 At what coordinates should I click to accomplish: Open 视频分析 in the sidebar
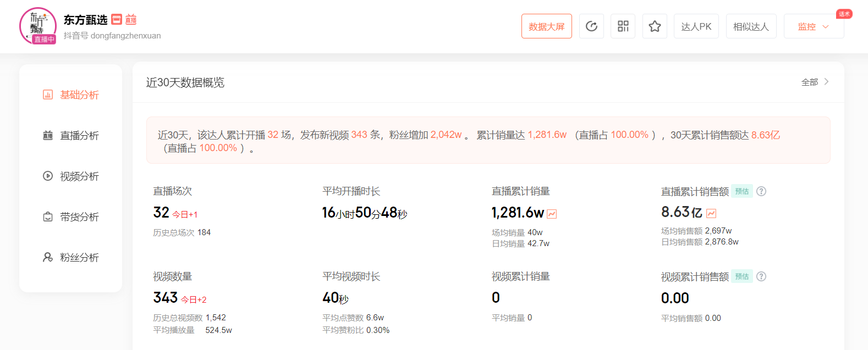pyautogui.click(x=71, y=176)
